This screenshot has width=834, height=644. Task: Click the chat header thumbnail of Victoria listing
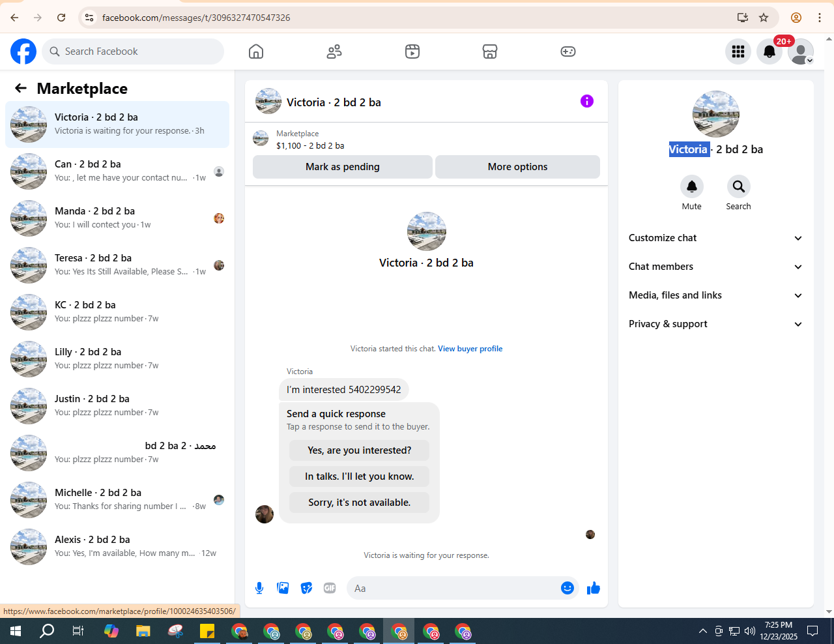click(x=268, y=102)
